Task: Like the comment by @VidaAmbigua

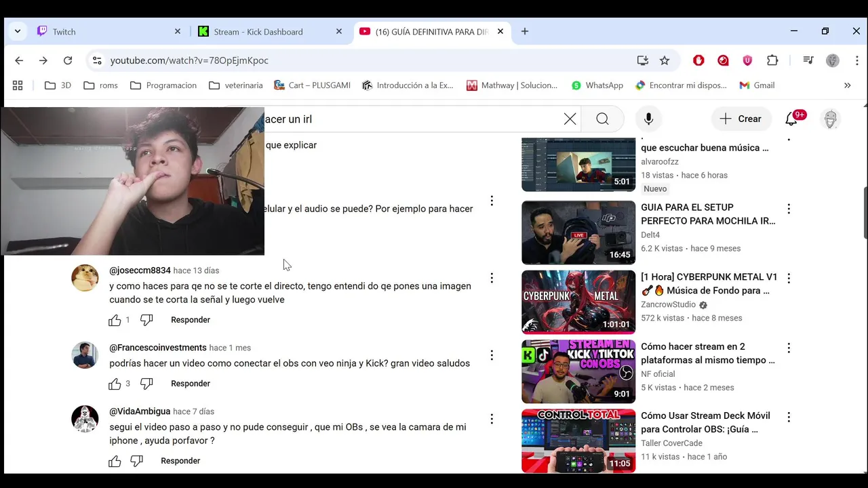Action: tap(115, 461)
